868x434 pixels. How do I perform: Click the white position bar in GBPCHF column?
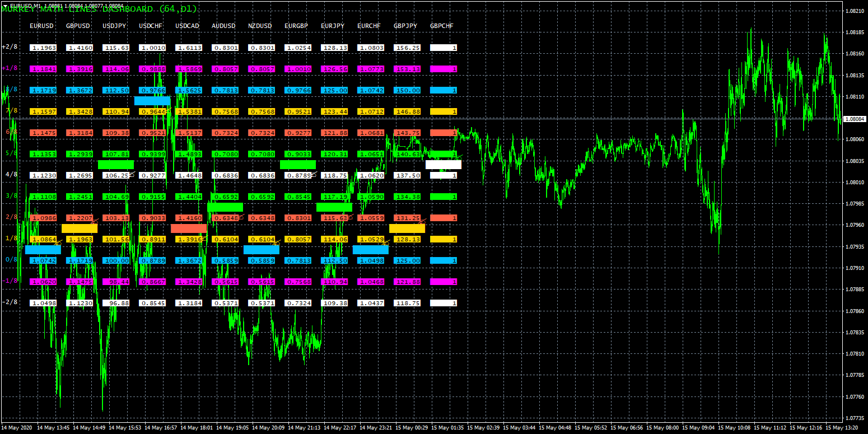click(x=444, y=165)
